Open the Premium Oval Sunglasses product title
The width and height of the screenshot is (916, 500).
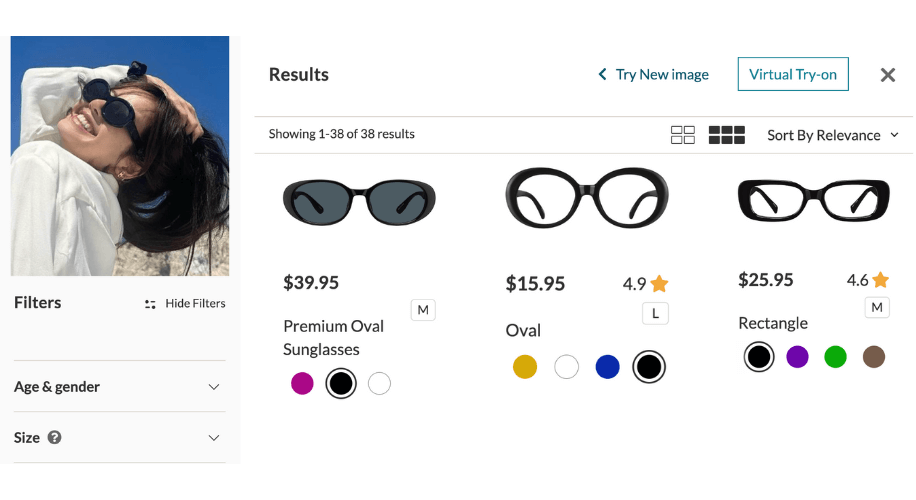click(334, 338)
